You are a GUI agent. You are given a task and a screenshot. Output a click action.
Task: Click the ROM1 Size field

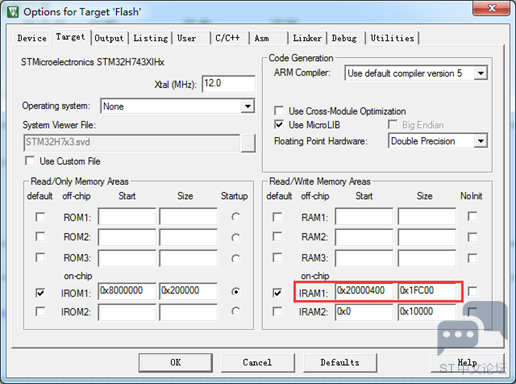(x=188, y=216)
